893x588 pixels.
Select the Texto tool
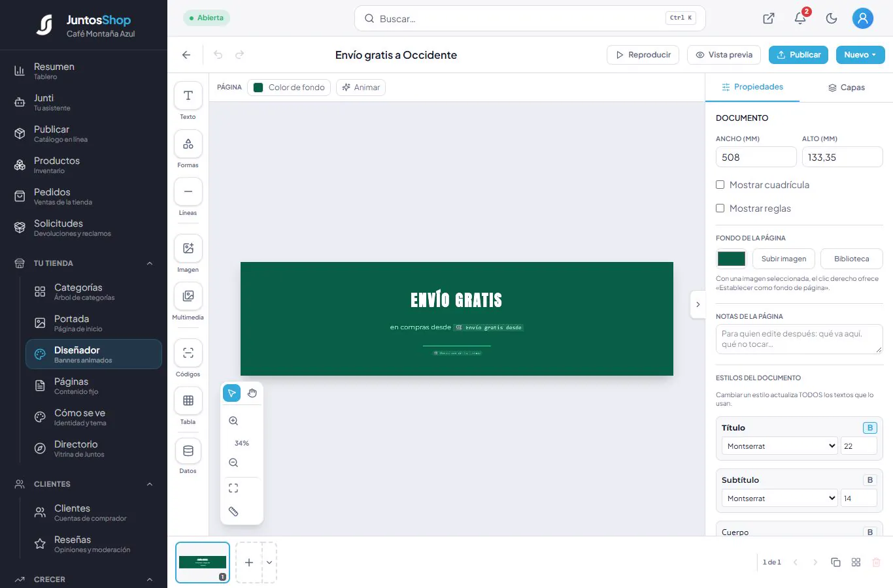click(188, 96)
